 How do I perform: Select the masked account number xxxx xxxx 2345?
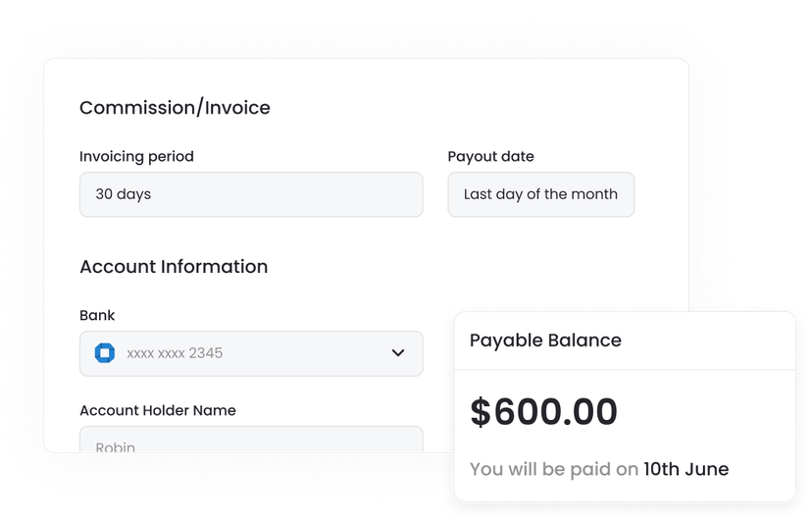point(175,353)
